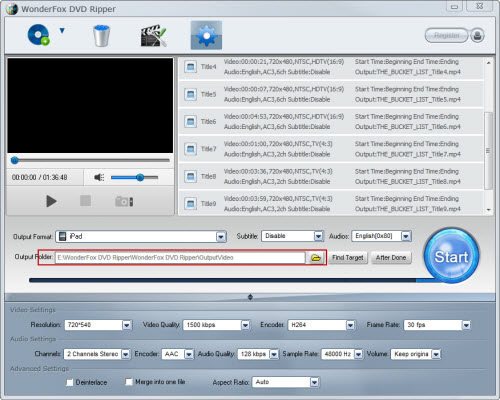Click the user account icon beside Register
Screen dimensions: 500x400
(477, 35)
